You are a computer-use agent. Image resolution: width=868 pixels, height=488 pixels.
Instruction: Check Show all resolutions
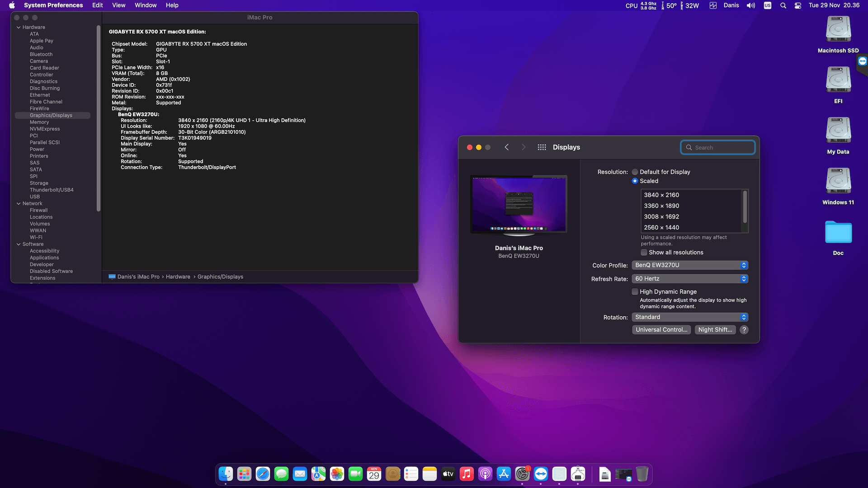644,252
